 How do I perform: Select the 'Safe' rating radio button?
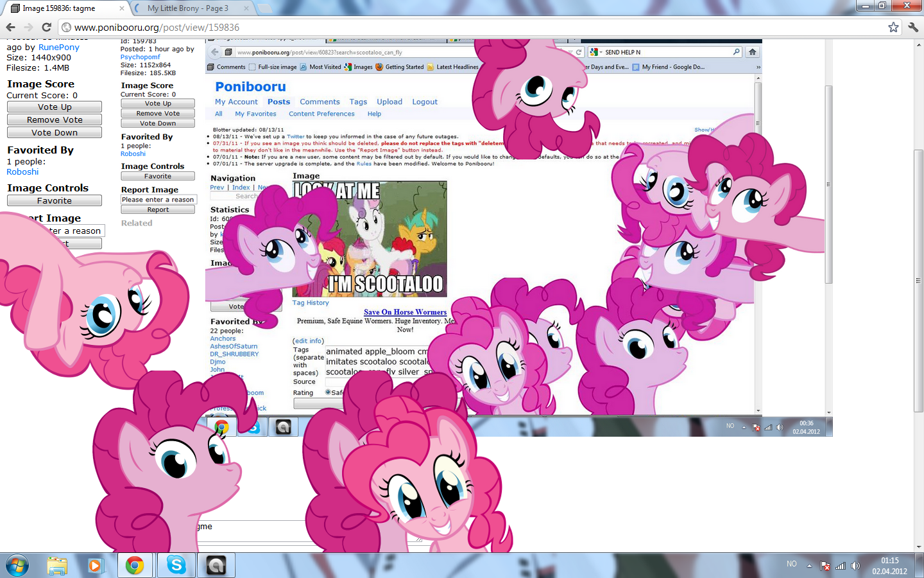click(x=328, y=392)
